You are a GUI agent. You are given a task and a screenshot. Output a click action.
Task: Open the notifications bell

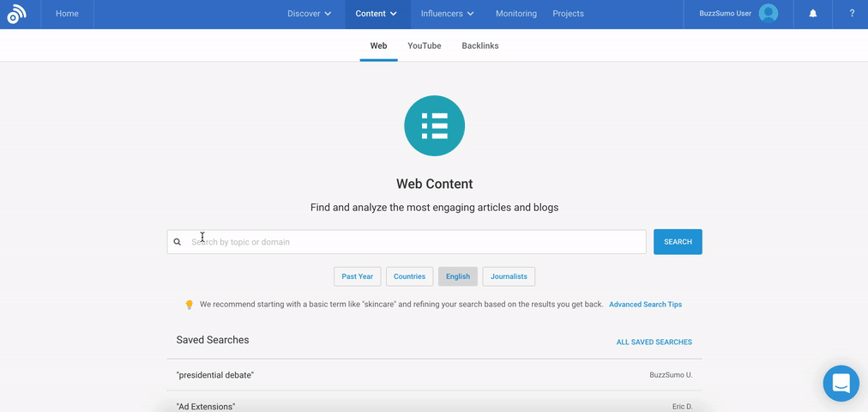click(813, 14)
